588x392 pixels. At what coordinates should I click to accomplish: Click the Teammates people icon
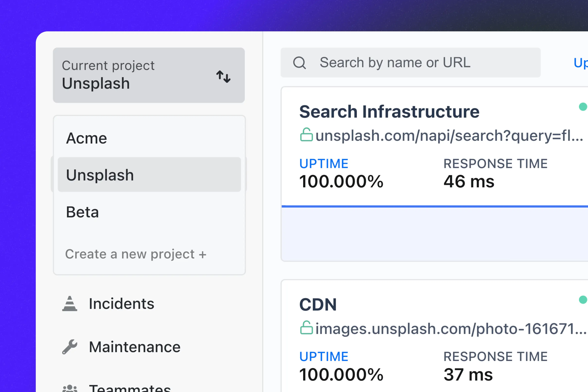pos(70,388)
